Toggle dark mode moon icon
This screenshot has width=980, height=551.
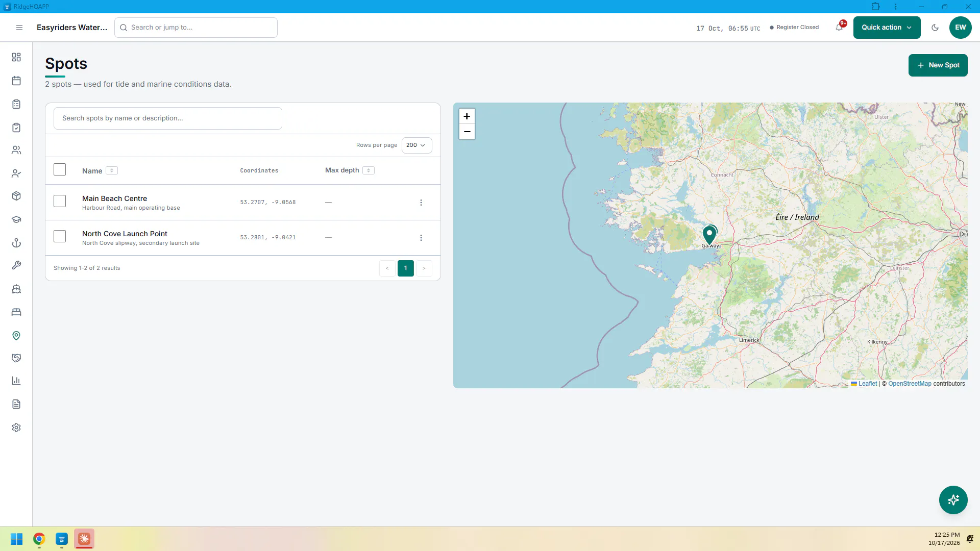tap(935, 28)
